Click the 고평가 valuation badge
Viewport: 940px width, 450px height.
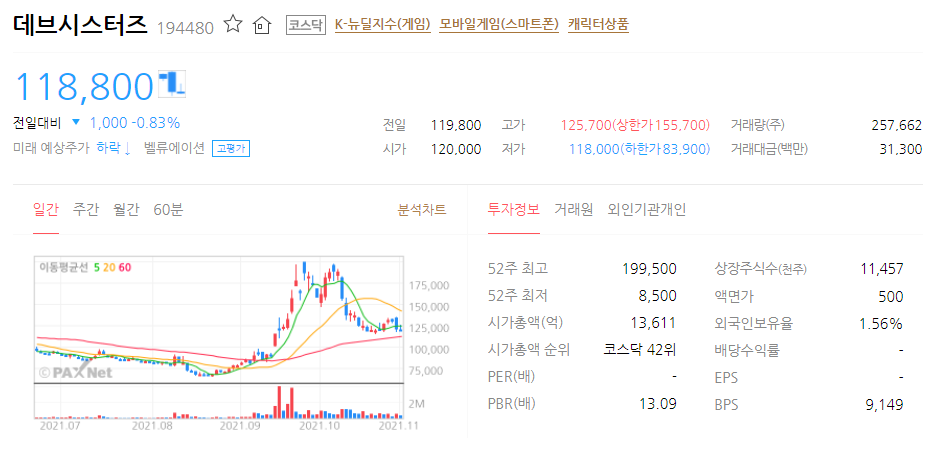231,149
